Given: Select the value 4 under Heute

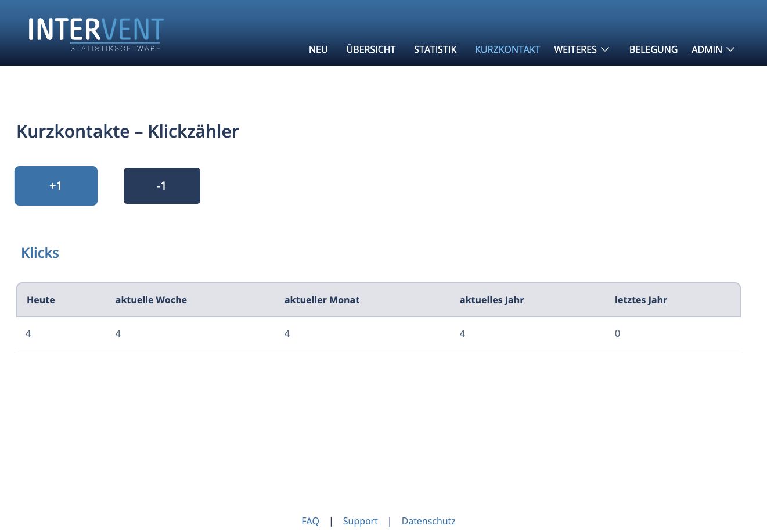Looking at the screenshot, I should 28,333.
